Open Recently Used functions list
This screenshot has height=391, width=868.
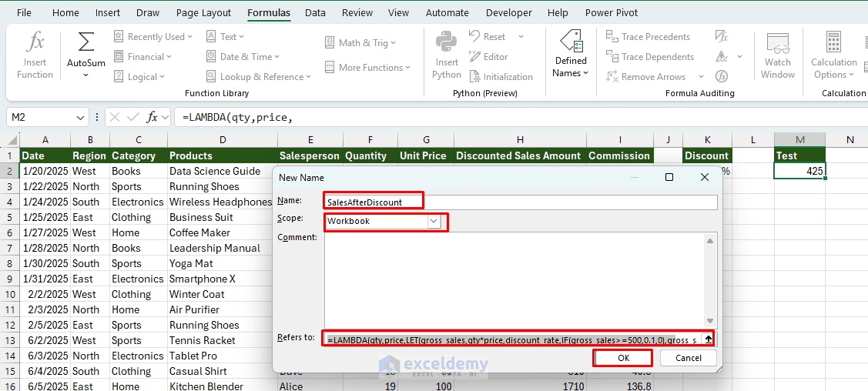[153, 36]
